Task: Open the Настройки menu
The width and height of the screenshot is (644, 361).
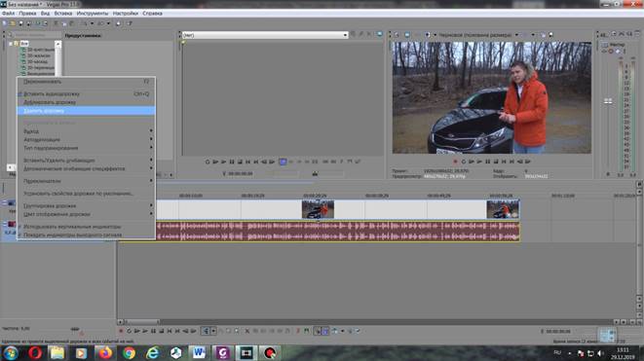Action: point(126,14)
